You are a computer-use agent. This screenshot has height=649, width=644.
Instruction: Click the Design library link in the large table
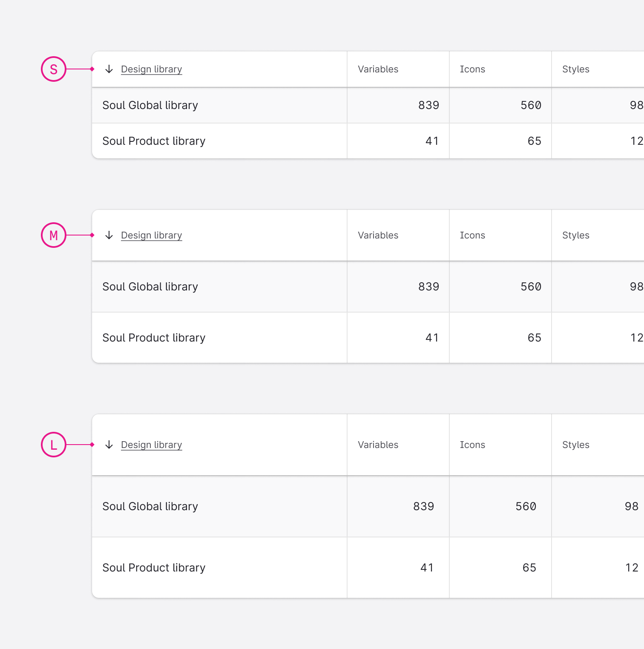tap(151, 445)
